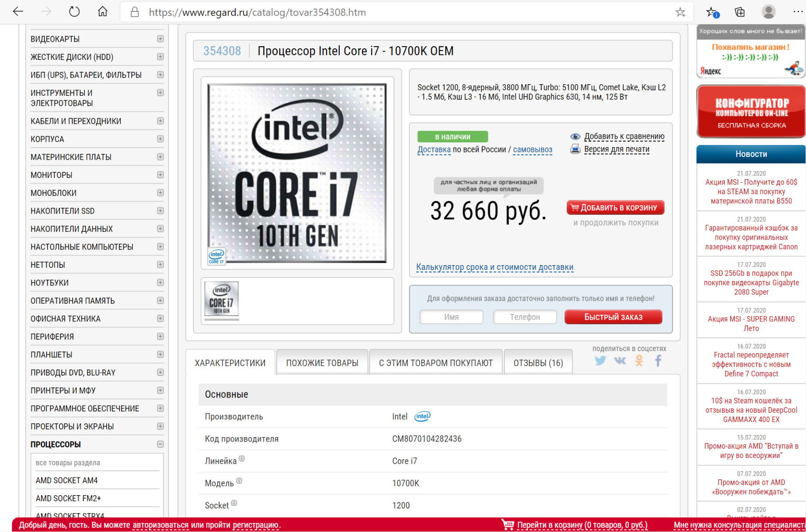Click the Intel logo beside Производитель
This screenshot has height=532, width=806.
click(422, 416)
